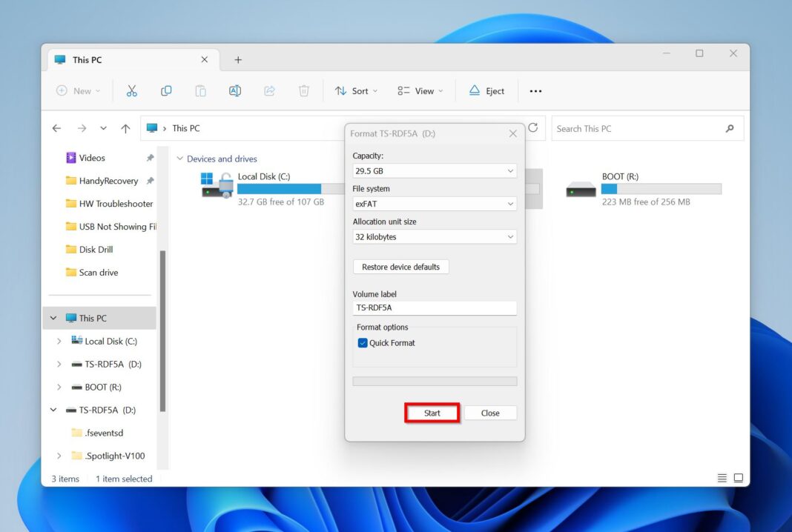Toggle the Quick Format checkbox
The image size is (792, 532).
pos(363,343)
